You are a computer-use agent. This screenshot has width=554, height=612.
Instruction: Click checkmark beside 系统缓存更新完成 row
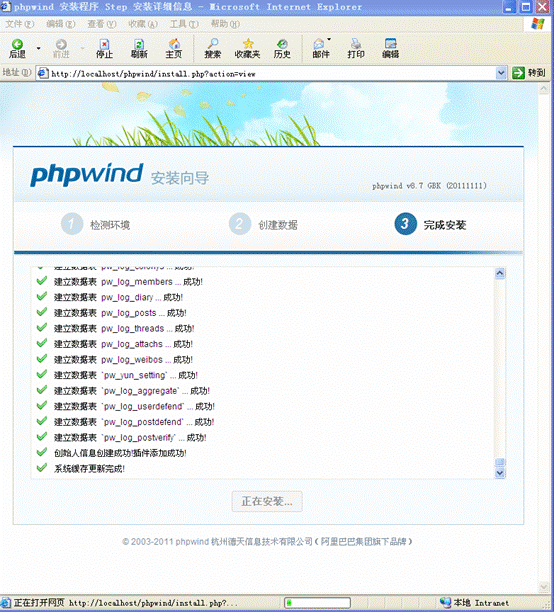[41, 468]
